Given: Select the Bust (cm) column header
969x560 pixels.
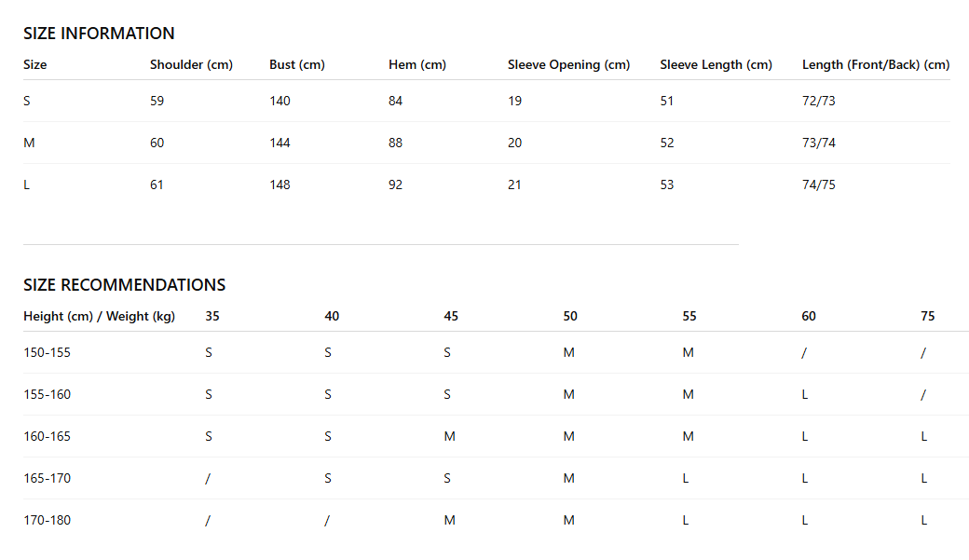Looking at the screenshot, I should coord(296,65).
